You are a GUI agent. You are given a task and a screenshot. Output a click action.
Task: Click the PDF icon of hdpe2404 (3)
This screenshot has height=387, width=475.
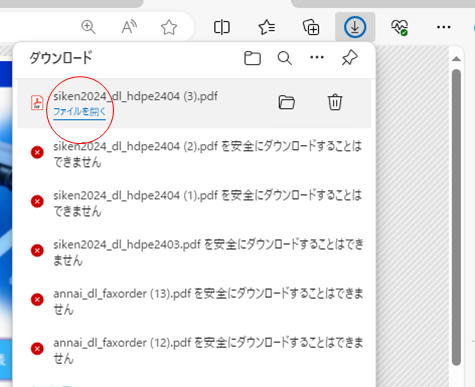(x=37, y=103)
